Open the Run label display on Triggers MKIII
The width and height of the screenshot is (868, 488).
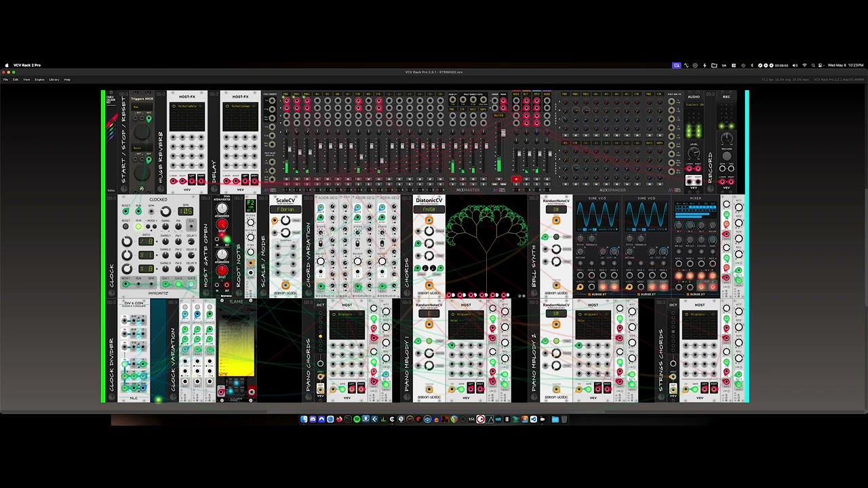[142, 106]
